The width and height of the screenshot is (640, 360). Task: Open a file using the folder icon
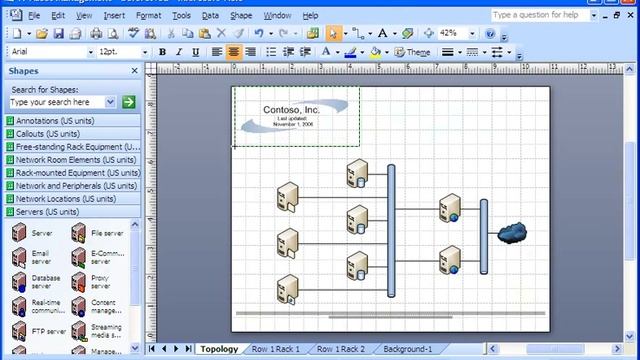tap(42, 33)
